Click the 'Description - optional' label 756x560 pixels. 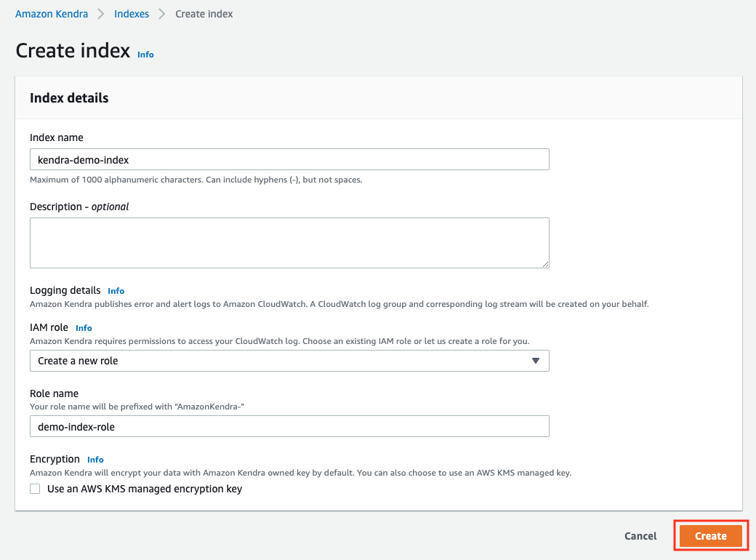79,207
